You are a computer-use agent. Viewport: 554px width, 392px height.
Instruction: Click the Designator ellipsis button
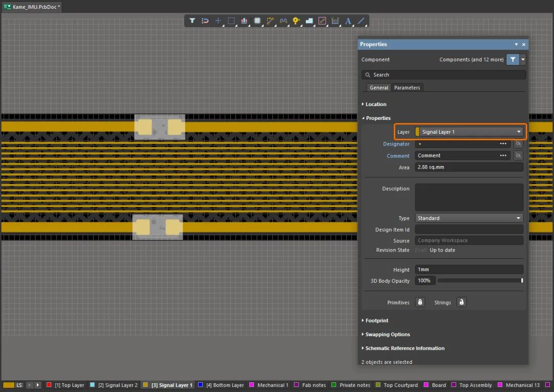503,144
